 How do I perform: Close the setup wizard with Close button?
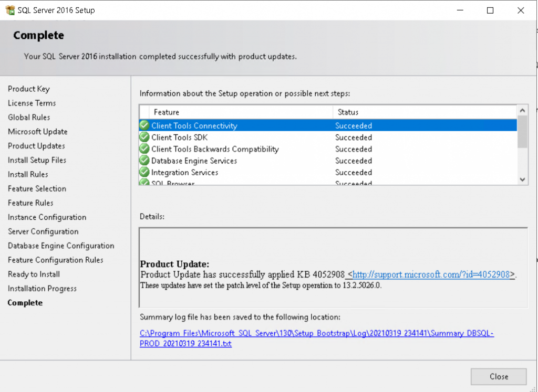pyautogui.click(x=499, y=377)
